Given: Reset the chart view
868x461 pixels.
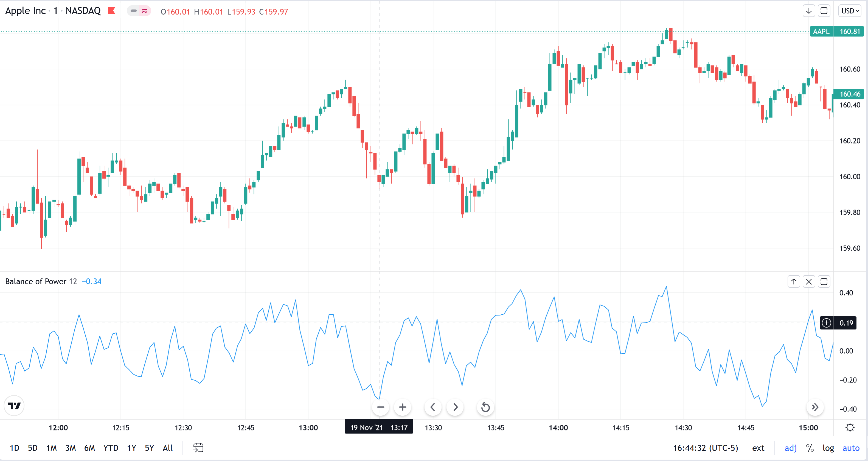Looking at the screenshot, I should coord(485,407).
